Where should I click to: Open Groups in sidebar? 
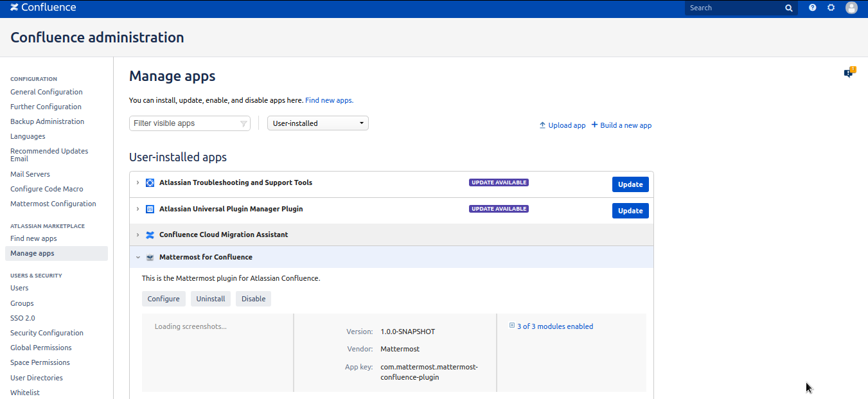point(22,303)
